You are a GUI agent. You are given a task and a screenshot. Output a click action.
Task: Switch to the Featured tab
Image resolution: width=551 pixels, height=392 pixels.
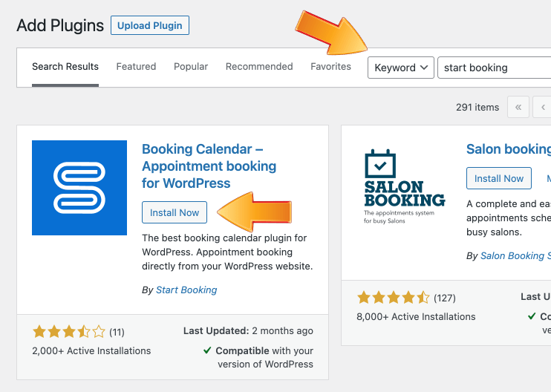136,67
